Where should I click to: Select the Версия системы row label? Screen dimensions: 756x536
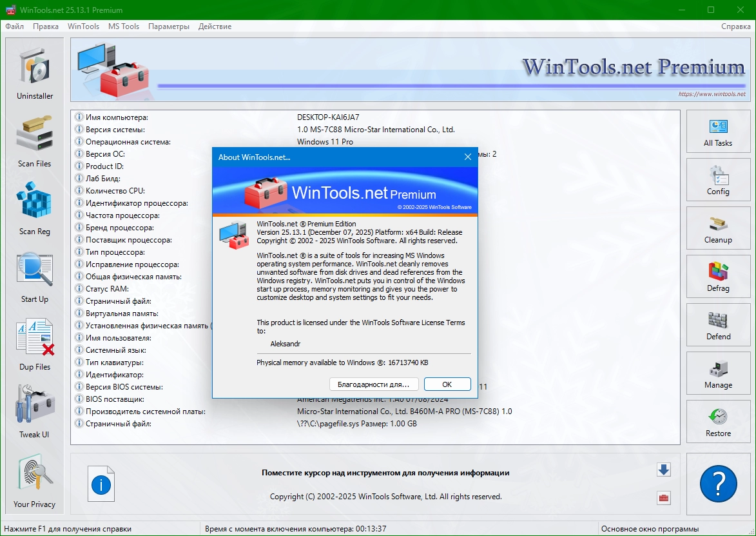pos(115,129)
